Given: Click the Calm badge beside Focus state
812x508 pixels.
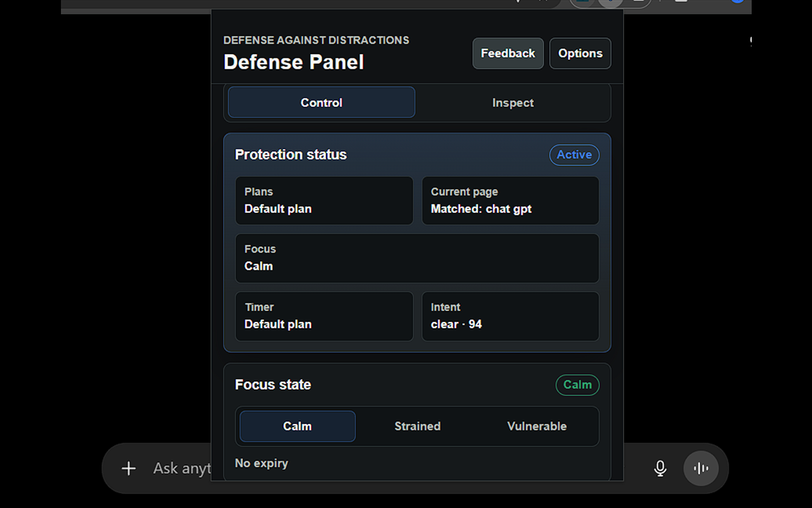Looking at the screenshot, I should point(577,385).
